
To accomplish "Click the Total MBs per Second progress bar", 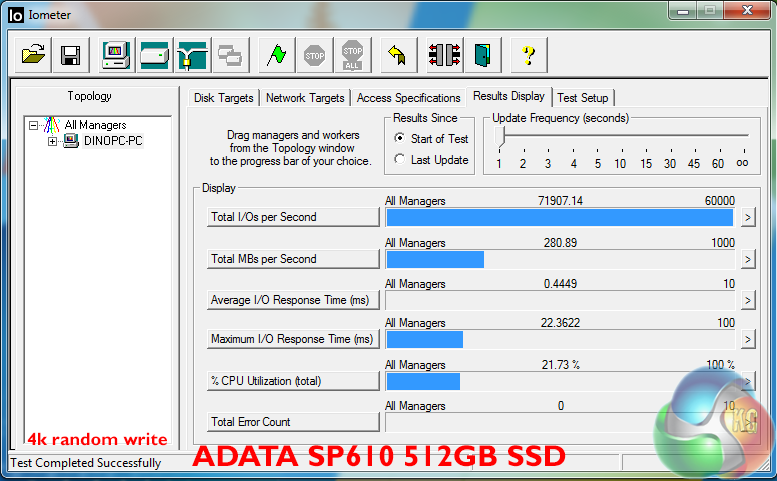I will tap(560, 260).
